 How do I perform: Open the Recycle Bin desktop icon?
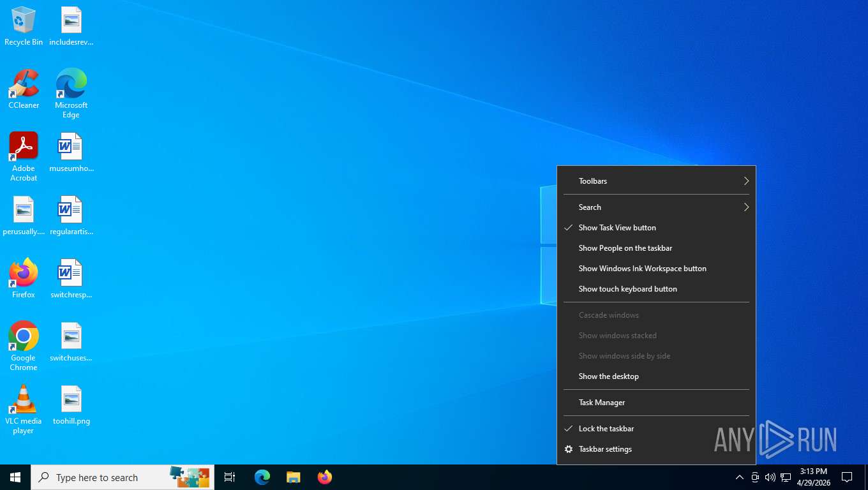point(24,26)
